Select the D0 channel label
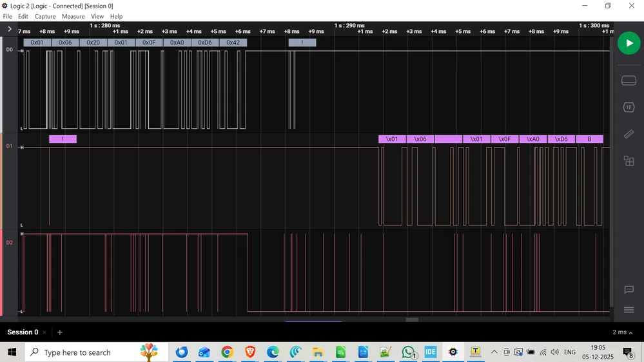Screen dimensions: 644x362 (9, 50)
